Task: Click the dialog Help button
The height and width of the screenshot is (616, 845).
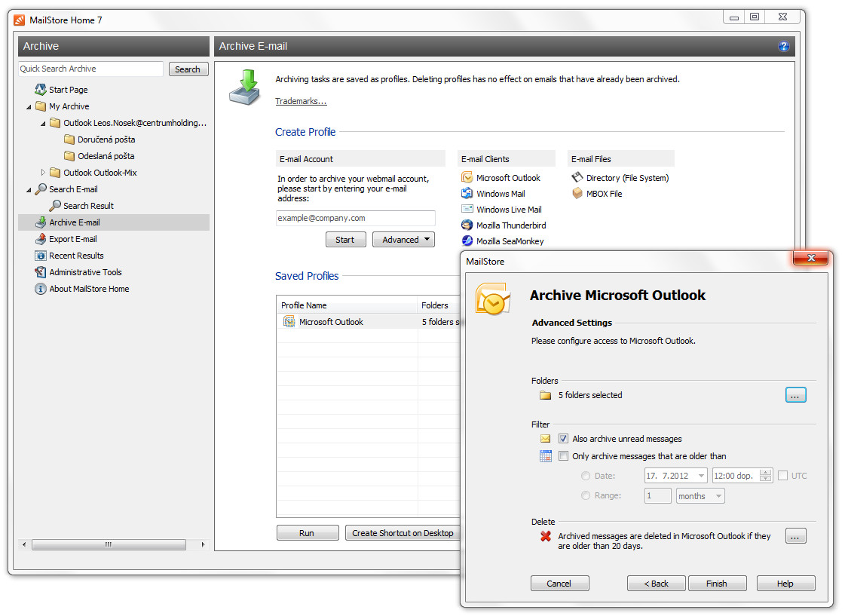Action: click(x=785, y=584)
